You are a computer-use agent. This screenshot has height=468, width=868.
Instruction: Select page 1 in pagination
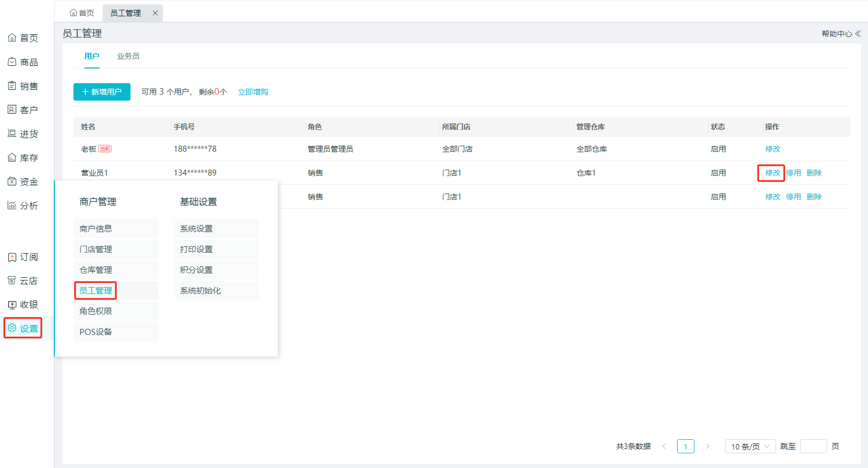686,446
